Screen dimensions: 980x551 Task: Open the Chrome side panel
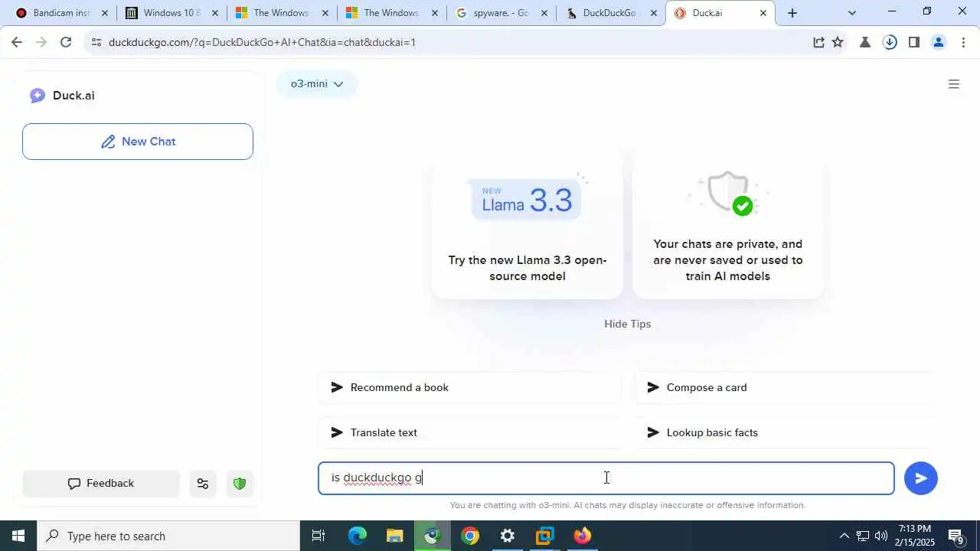pos(913,42)
